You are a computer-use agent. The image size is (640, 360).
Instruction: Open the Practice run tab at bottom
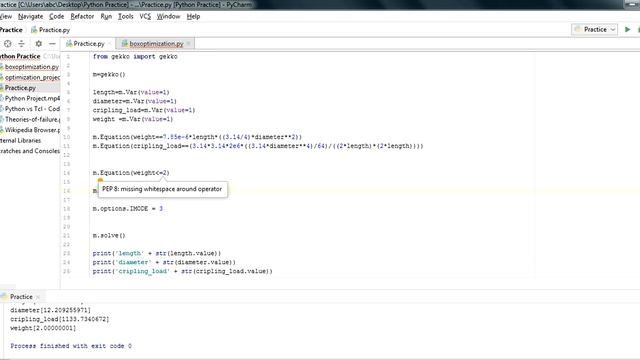pos(21,297)
